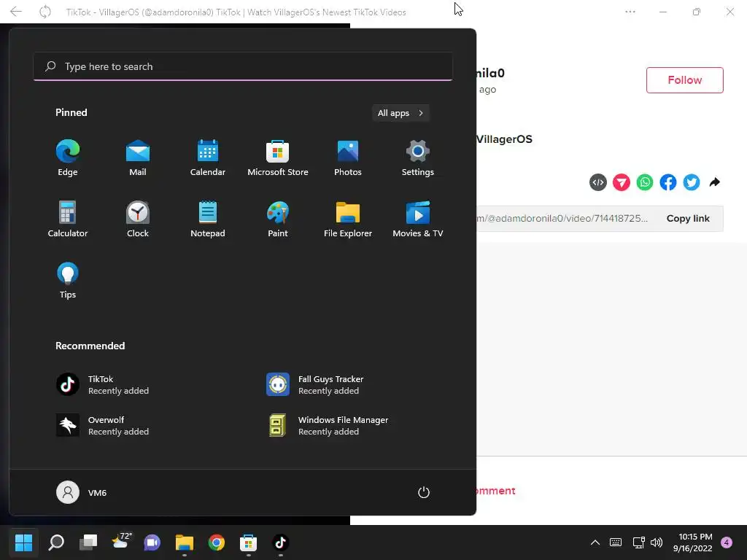The height and width of the screenshot is (560, 747).
Task: Launch the Mail app
Action: tap(138, 158)
